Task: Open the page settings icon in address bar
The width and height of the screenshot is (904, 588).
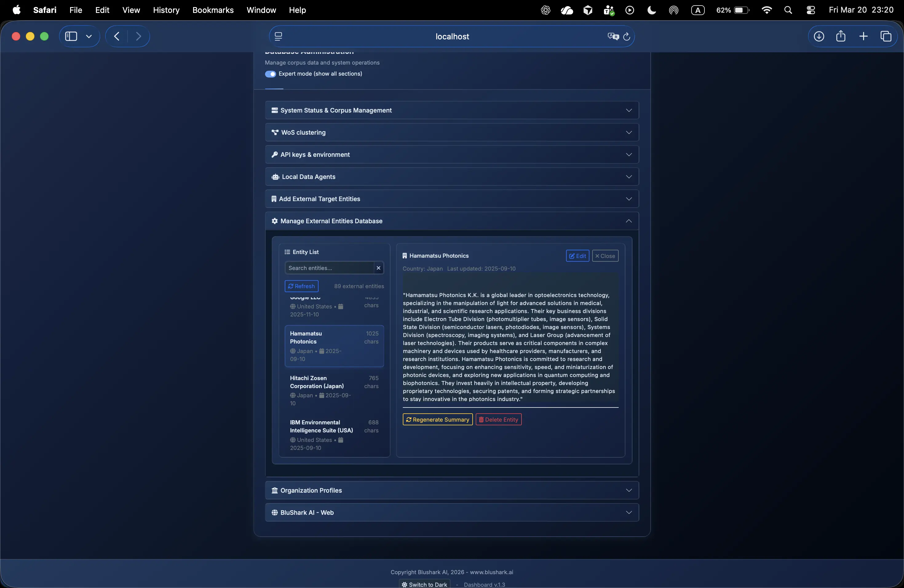Action: point(278,37)
